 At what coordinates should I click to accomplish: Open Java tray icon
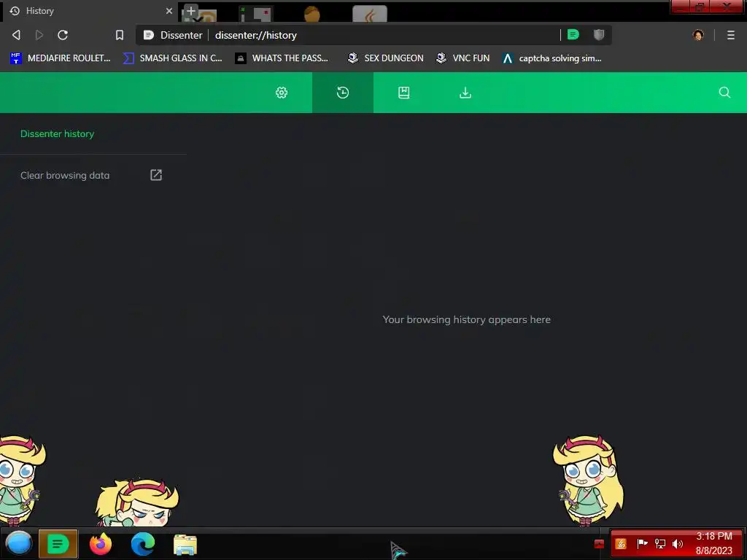(x=620, y=544)
